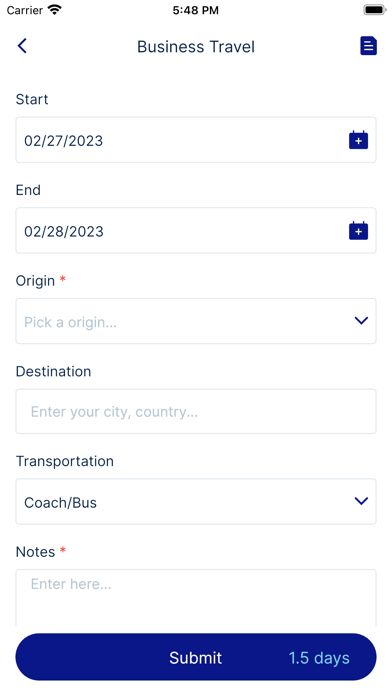Open calendar picker for Start date

point(358,140)
